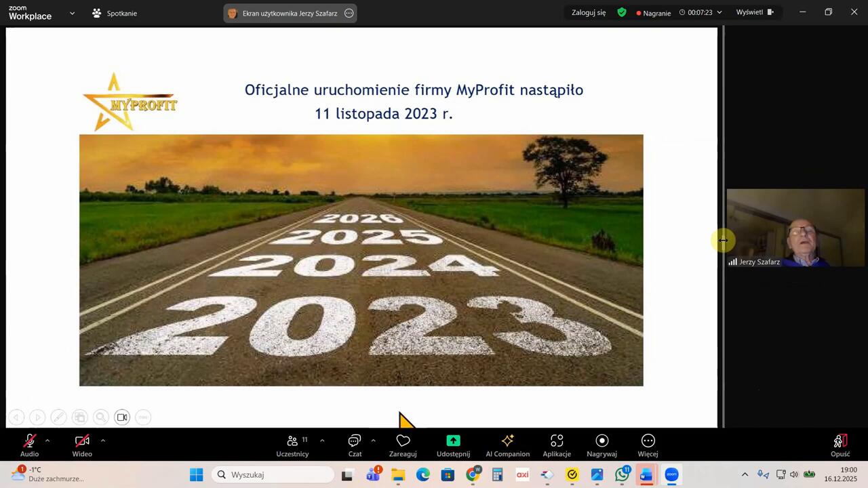This screenshot has width=868, height=488.
Task: Open the meeting timer dropdown arrow
Action: click(719, 12)
